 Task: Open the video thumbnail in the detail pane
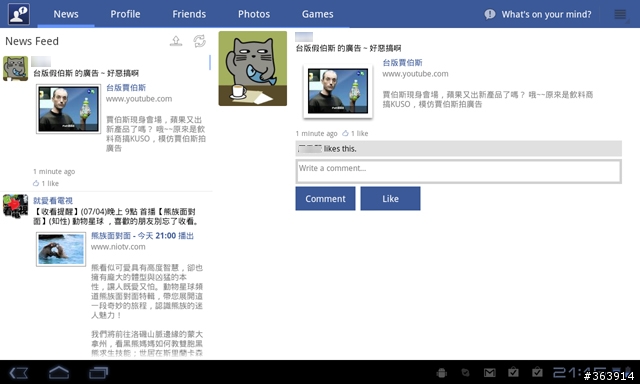[x=338, y=91]
